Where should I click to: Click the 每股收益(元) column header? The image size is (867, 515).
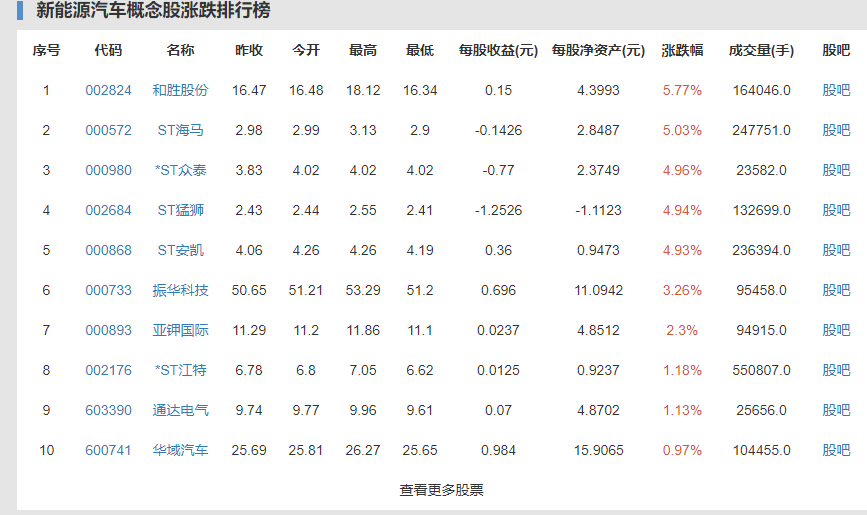pyautogui.click(x=498, y=50)
